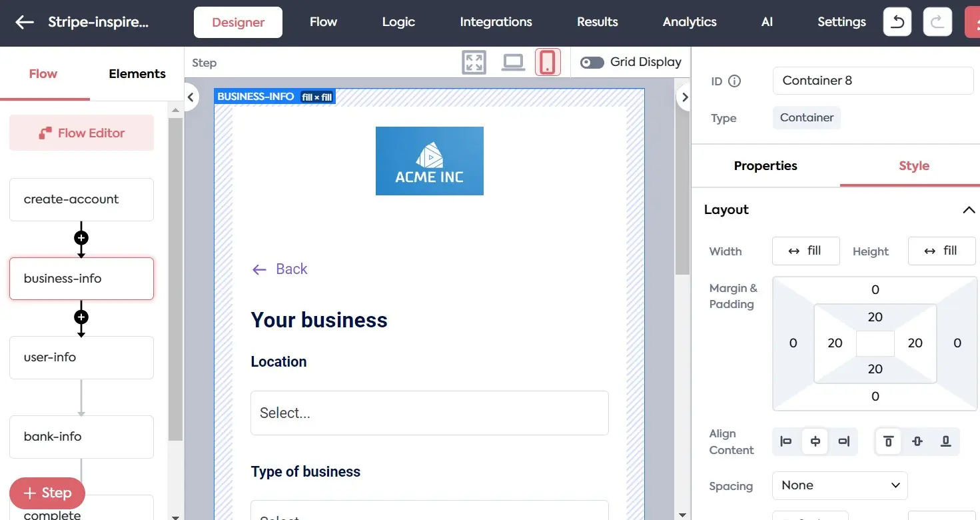Expand the right canvas panel chevron
The image size is (980, 520).
pyautogui.click(x=684, y=97)
